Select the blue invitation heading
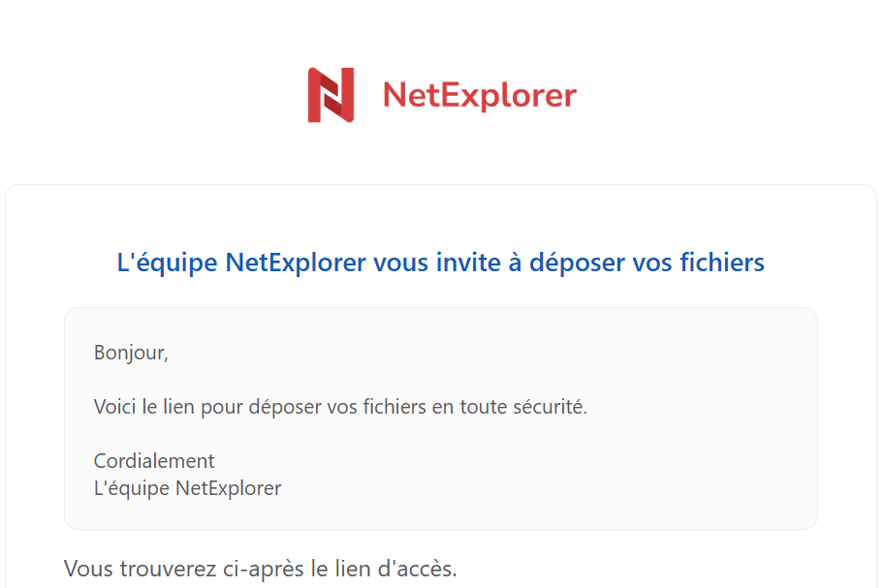 click(x=440, y=263)
